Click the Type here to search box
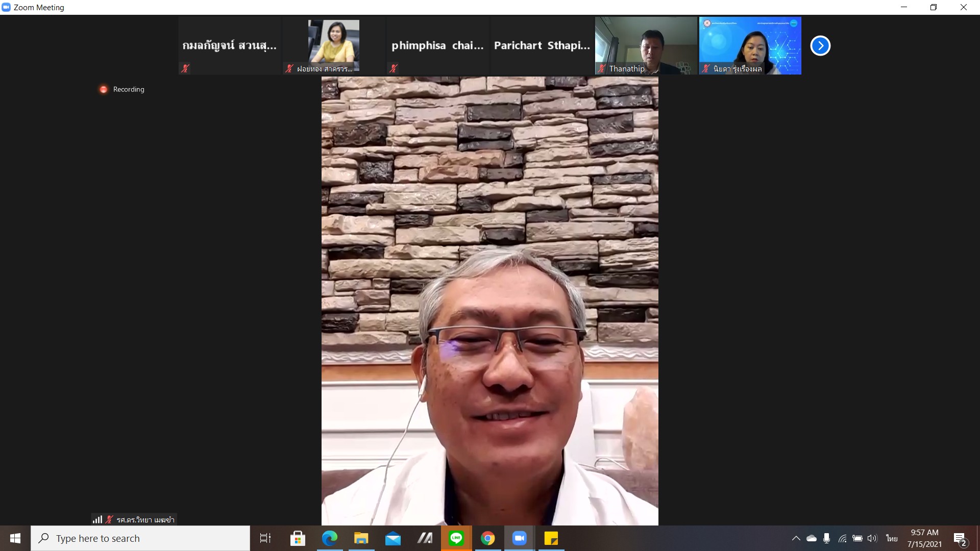 (x=140, y=538)
